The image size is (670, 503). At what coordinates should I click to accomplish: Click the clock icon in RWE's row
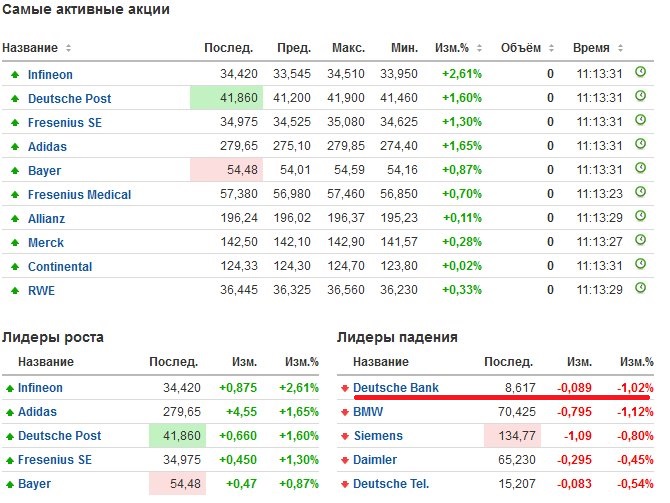coord(640,288)
